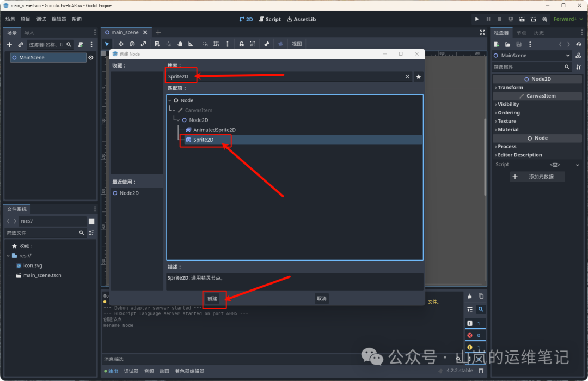Image resolution: width=588 pixels, height=381 pixels.
Task: Lock the selected node with padlock icon
Action: pos(242,44)
